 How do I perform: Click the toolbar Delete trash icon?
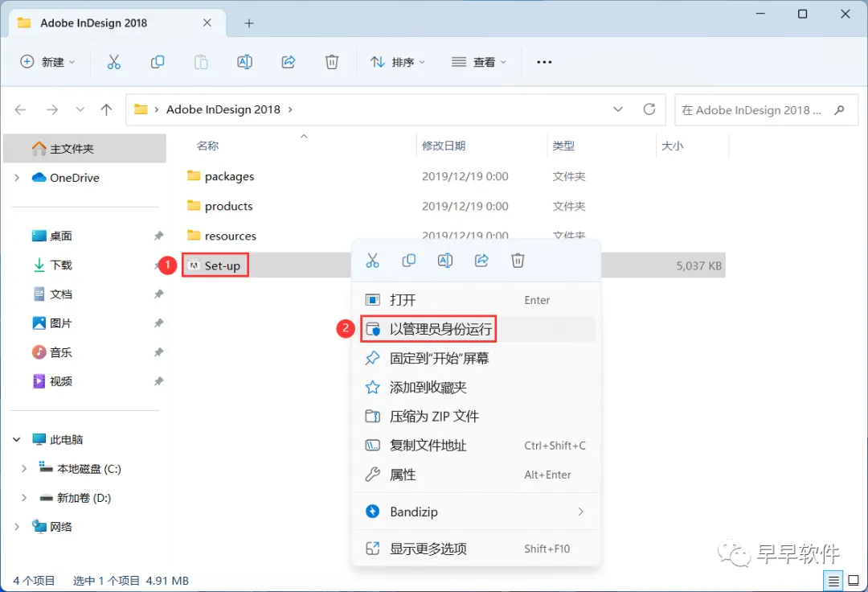click(332, 62)
